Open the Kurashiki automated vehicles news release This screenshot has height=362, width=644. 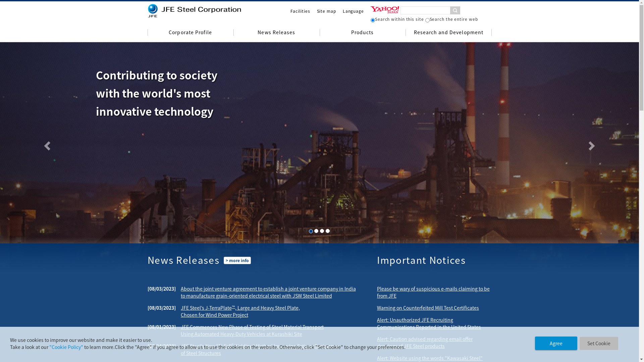click(252, 330)
